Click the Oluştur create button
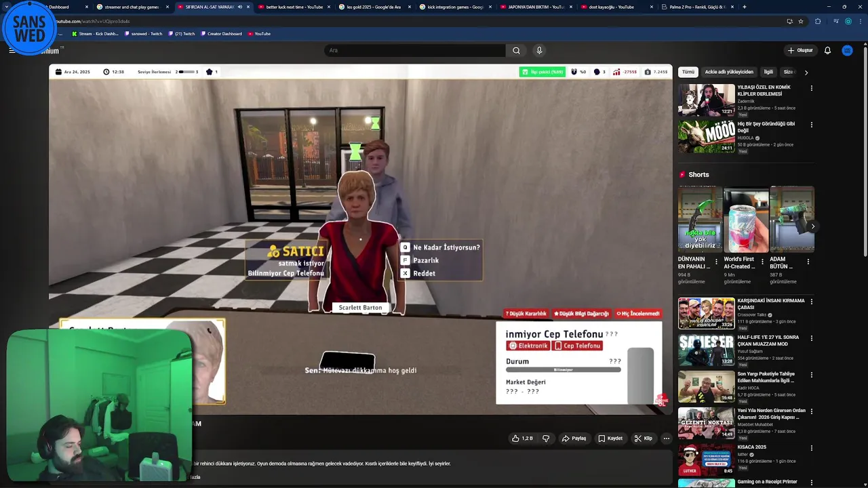This screenshot has width=868, height=488. tap(800, 50)
